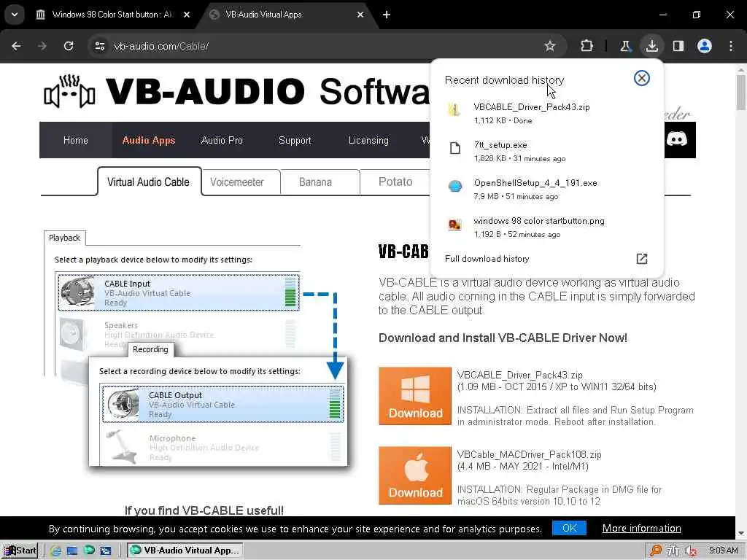This screenshot has width=747, height=560.
Task: Go to Home in the site navigation
Action: (76, 141)
